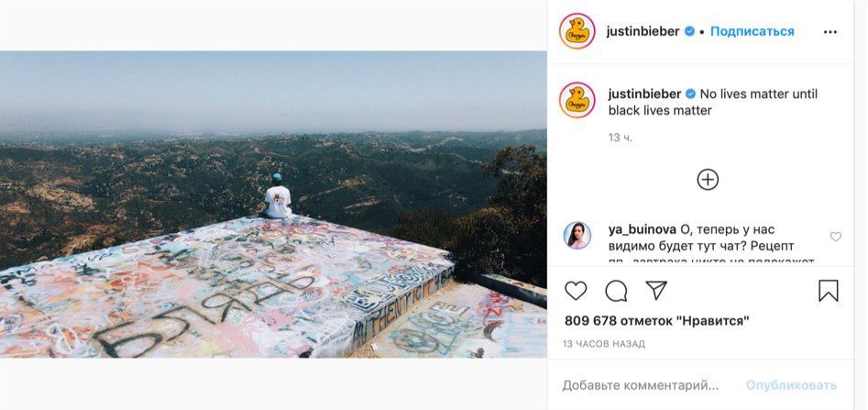Open justinbieber duck avatar in header
The width and height of the screenshot is (868, 410).
point(577,31)
